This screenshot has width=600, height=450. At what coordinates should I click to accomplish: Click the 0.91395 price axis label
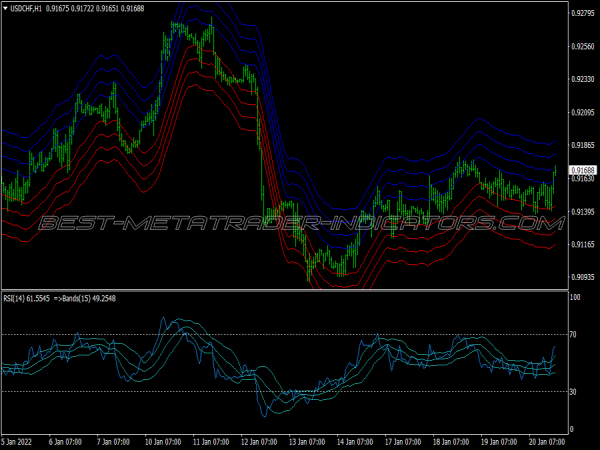583,212
